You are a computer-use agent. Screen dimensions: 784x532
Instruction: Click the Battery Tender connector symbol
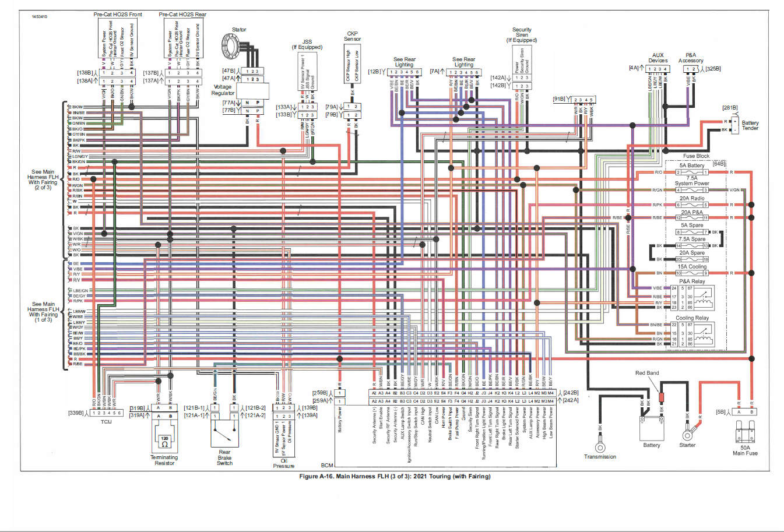(x=735, y=125)
